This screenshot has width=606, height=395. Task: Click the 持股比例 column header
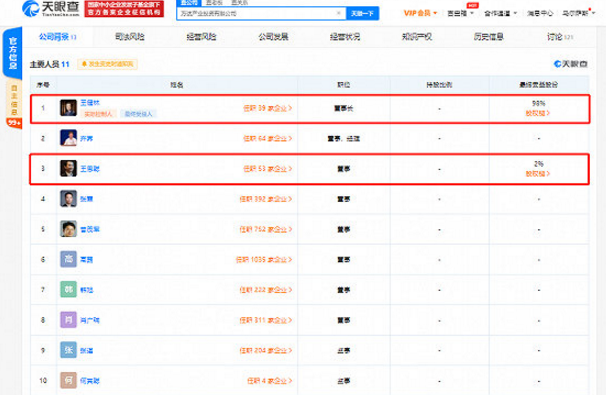point(439,85)
